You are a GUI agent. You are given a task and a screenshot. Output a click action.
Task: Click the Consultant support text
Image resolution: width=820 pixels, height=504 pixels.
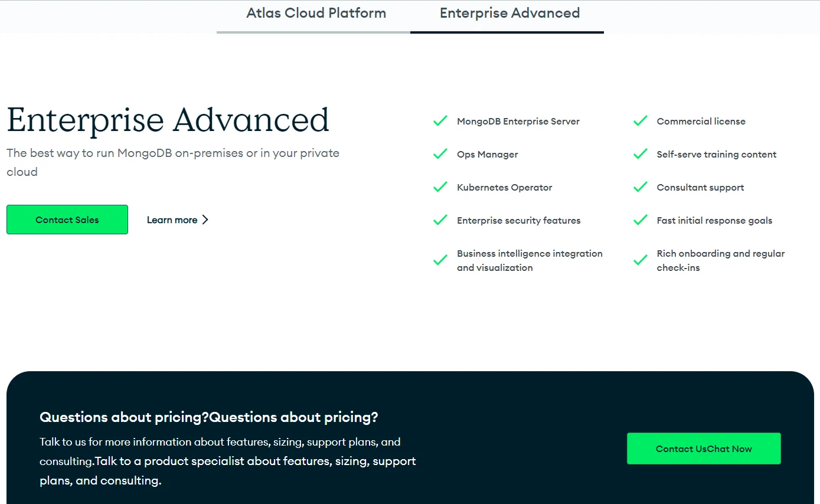701,187
